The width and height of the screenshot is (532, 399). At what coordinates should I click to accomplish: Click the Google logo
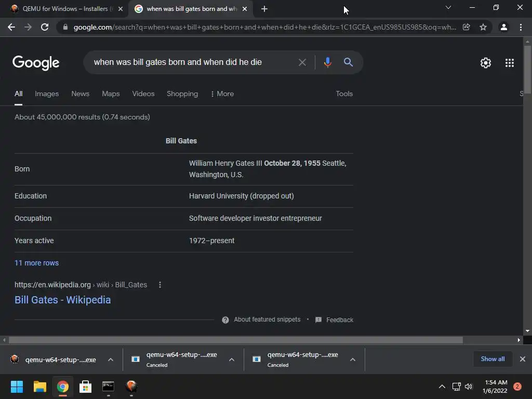point(36,63)
